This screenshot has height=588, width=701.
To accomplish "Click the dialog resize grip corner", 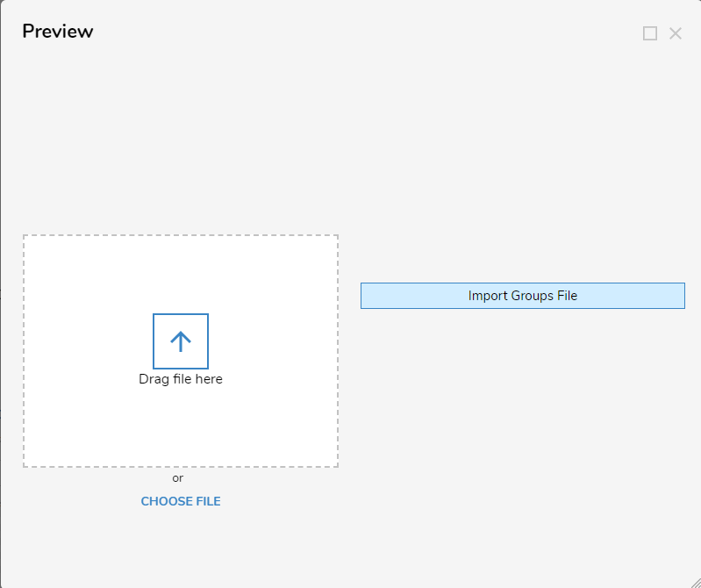I will [x=695, y=582].
